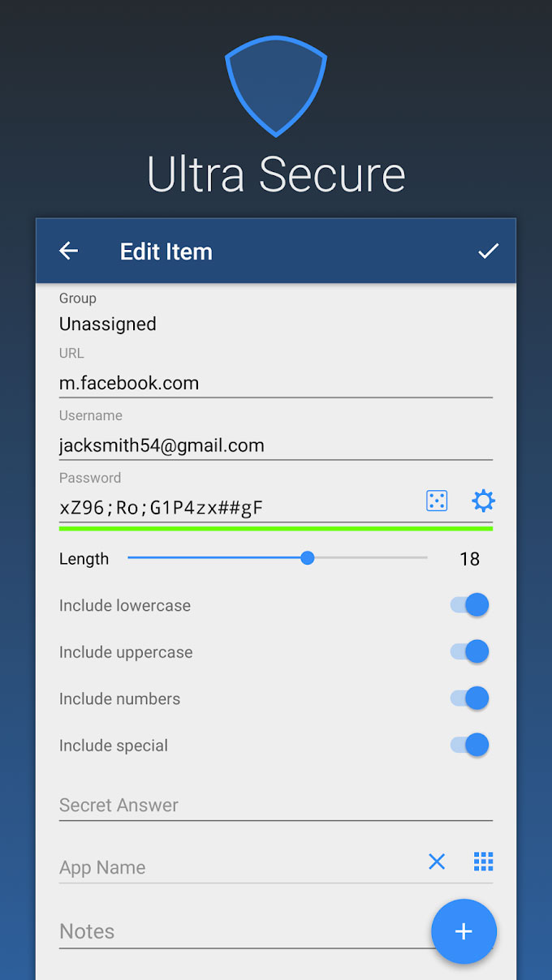The height and width of the screenshot is (980, 552).
Task: Focus the App Name input
Action: tap(235, 867)
